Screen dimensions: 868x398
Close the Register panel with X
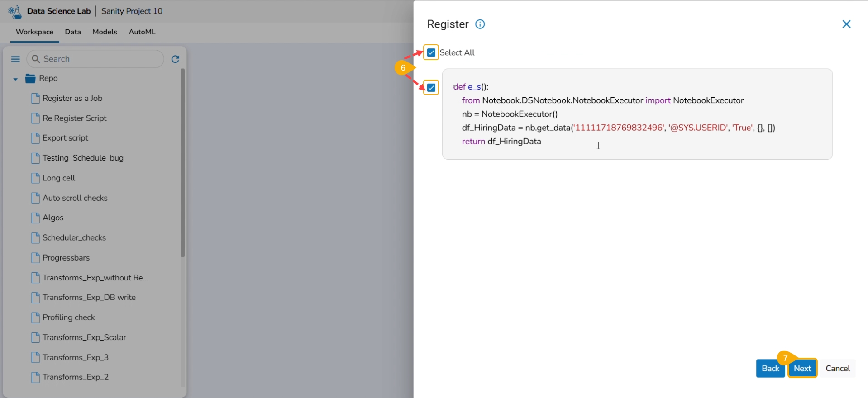coord(846,24)
